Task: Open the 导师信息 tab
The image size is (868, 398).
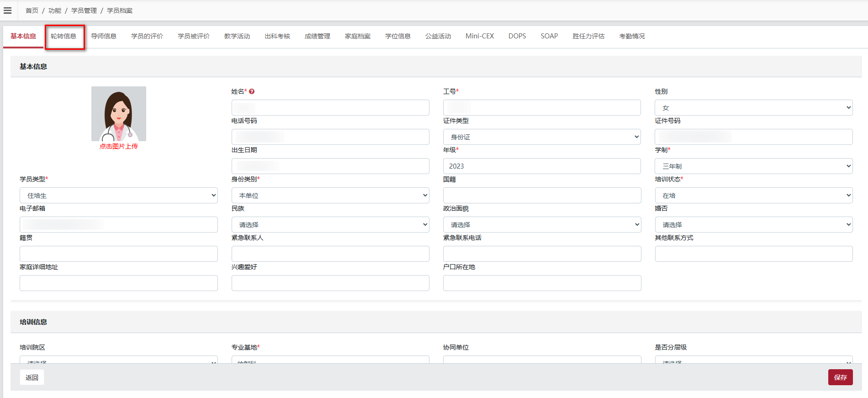Action: [104, 36]
